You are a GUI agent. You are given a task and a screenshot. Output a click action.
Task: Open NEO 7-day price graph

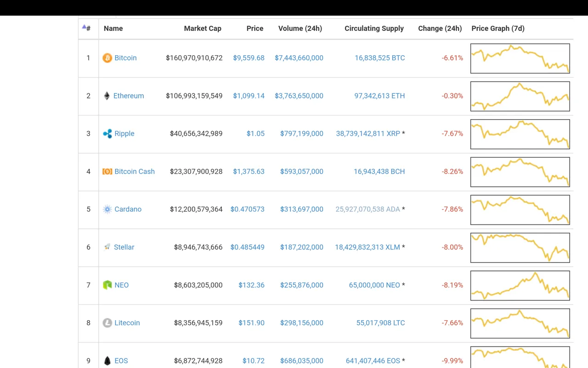(x=520, y=286)
